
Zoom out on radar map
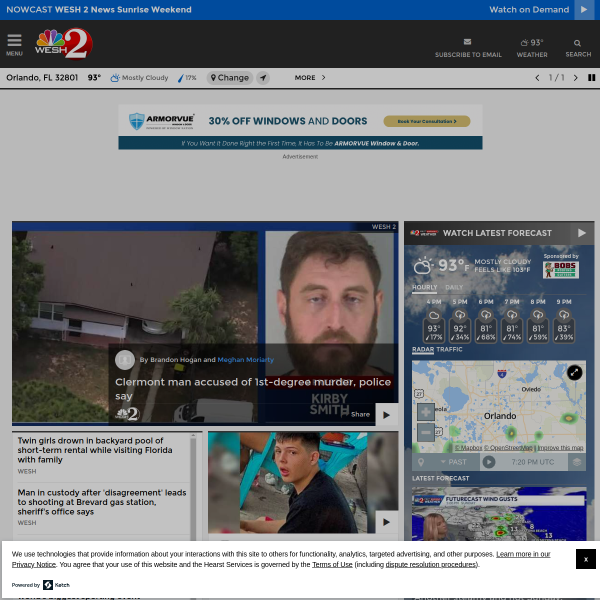[426, 432]
